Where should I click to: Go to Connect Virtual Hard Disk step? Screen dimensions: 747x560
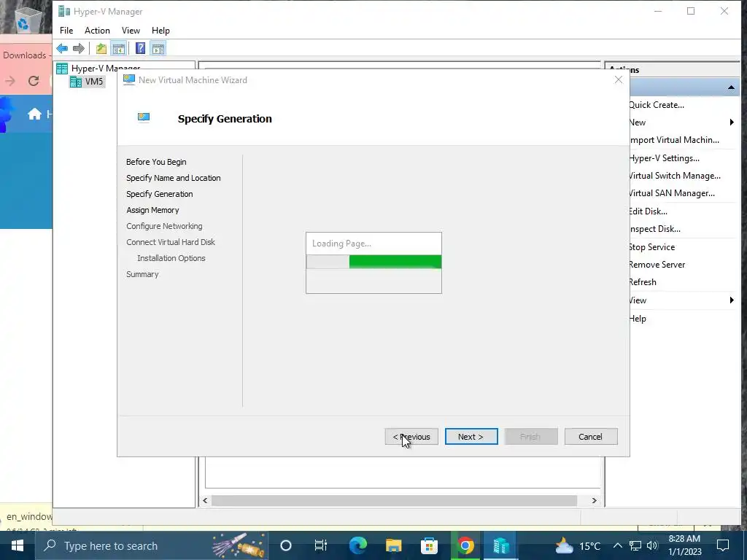(x=171, y=242)
